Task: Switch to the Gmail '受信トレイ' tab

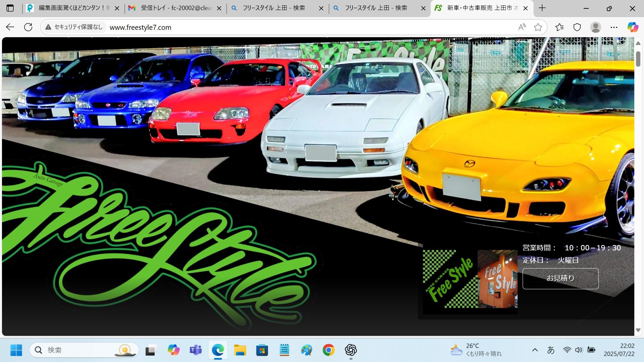Action: [x=176, y=8]
